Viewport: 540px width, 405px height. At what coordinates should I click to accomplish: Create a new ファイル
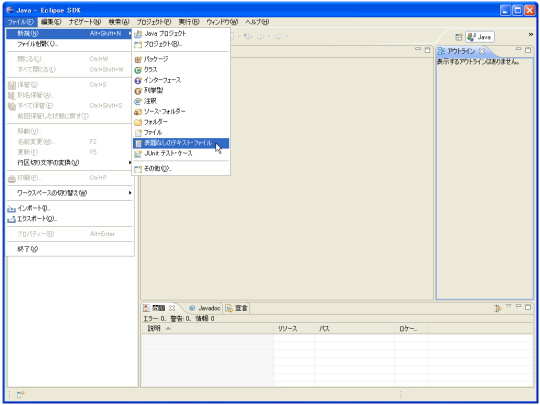(181, 132)
